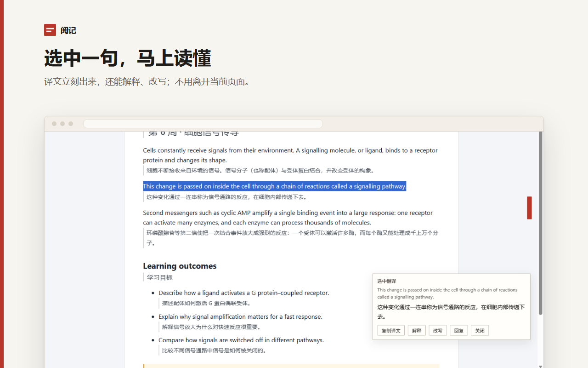The width and height of the screenshot is (588, 368).
Task: Copy the translation with 复制译文 button
Action: [391, 330]
